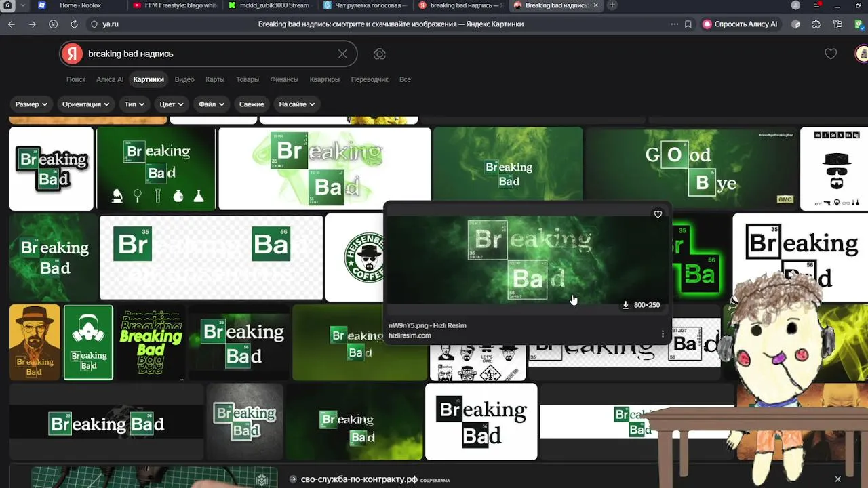Go forward to the next page
This screenshot has height=488, width=868.
tap(32, 24)
